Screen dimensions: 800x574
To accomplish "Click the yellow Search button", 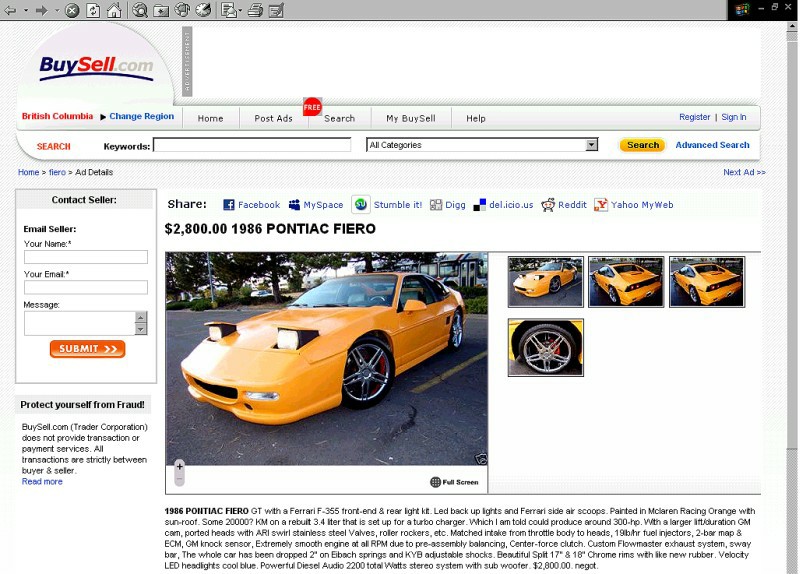I will (643, 145).
